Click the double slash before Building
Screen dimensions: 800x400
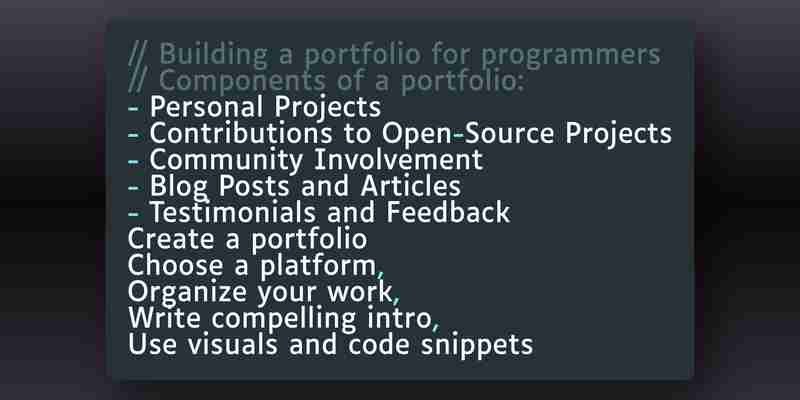tap(139, 55)
